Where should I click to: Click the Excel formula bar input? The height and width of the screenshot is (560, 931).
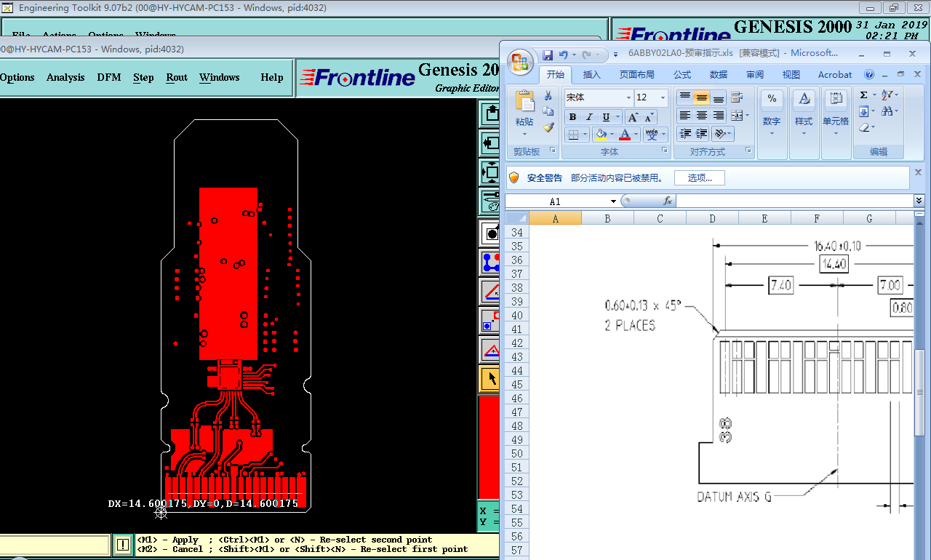tap(794, 201)
